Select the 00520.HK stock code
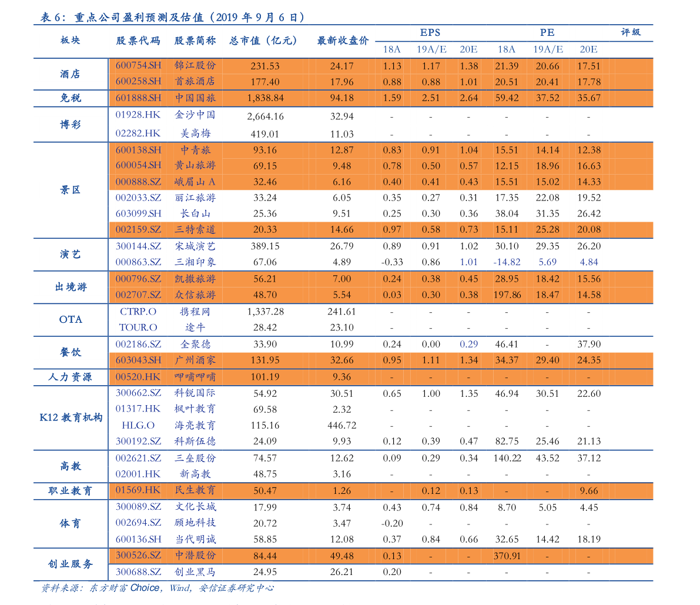The width and height of the screenshot is (700, 605). [138, 377]
